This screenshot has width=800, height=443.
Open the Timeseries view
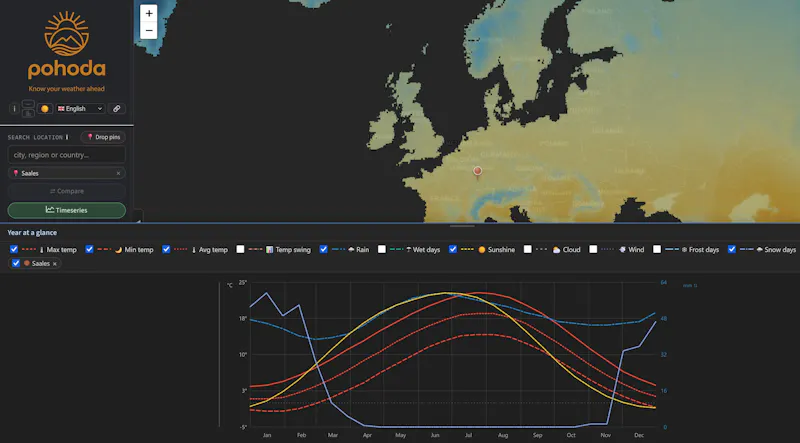[x=66, y=210]
